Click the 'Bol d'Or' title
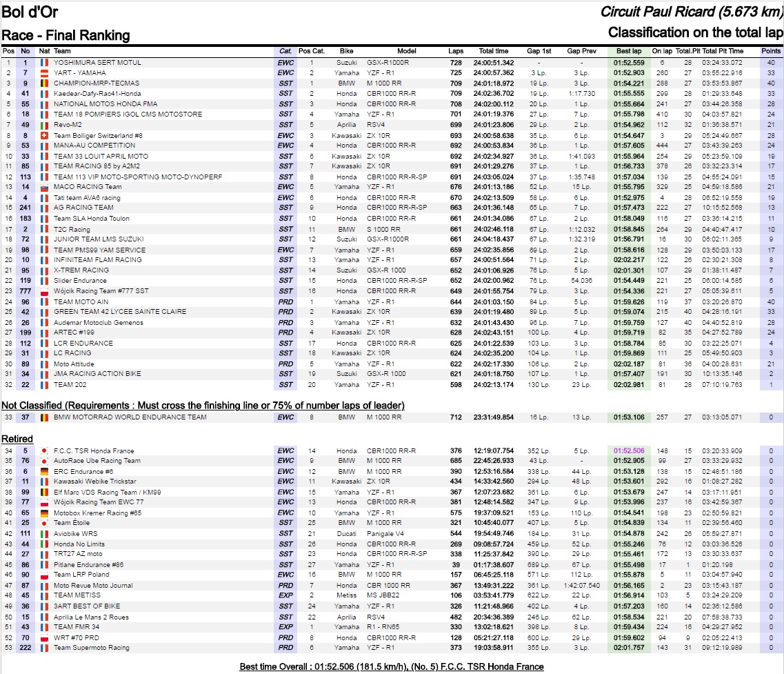This screenshot has width=784, height=674. (x=30, y=12)
